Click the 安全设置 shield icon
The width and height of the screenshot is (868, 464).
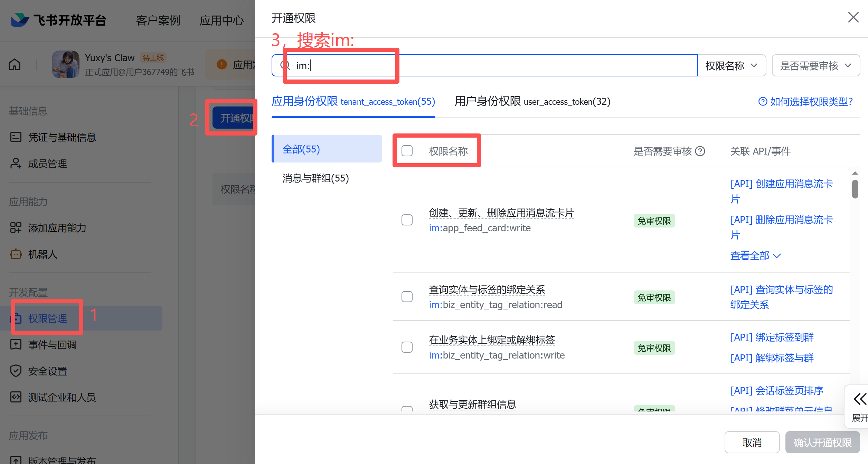point(16,371)
